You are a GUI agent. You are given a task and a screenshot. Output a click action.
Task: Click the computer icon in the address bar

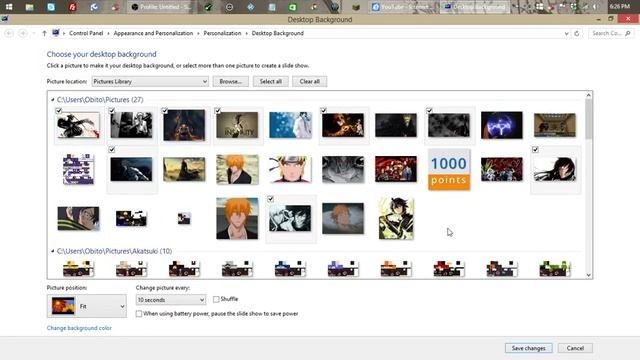(56, 33)
